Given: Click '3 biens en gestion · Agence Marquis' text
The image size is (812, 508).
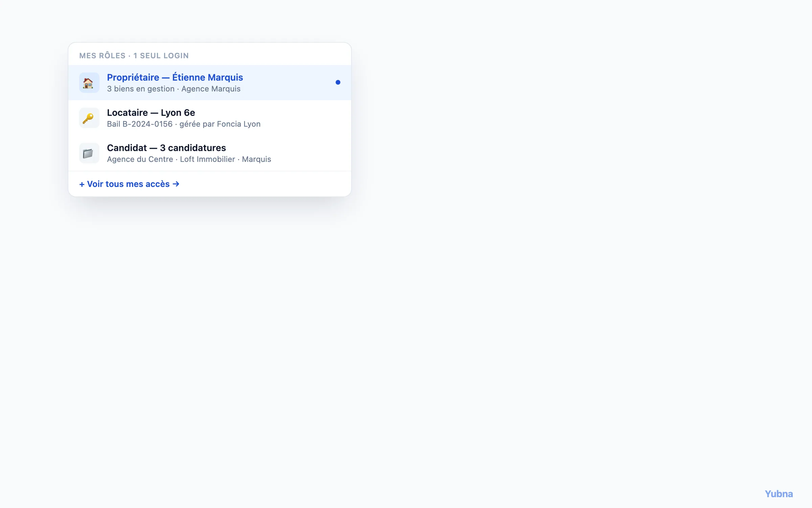Looking at the screenshot, I should [x=174, y=89].
